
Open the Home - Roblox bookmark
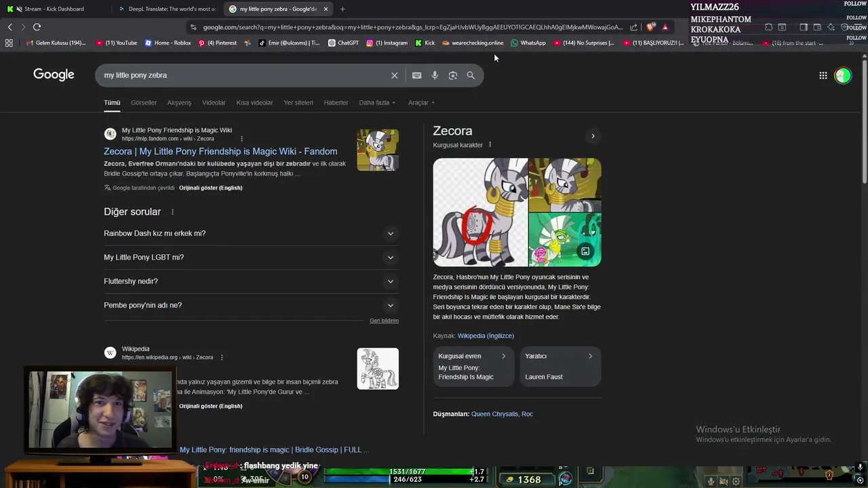[x=168, y=43]
